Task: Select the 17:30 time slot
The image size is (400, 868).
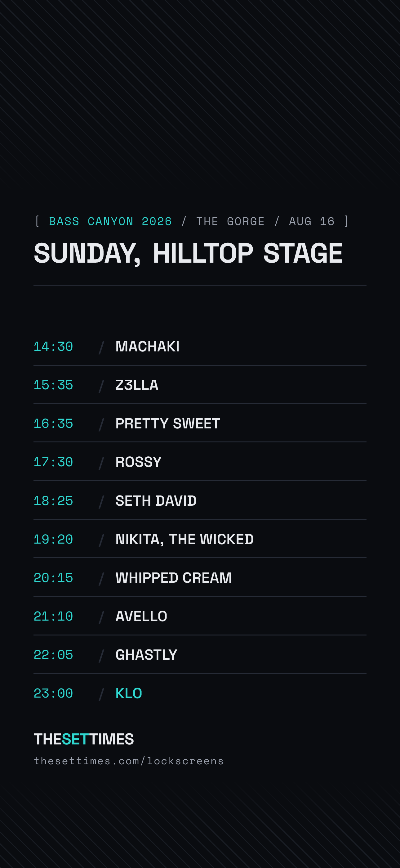Action: click(53, 462)
